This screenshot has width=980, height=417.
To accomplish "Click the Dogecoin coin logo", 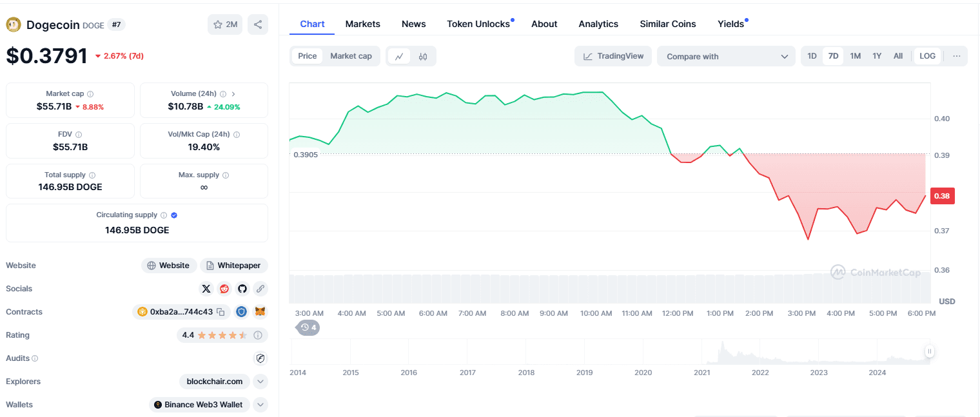I will [x=14, y=24].
